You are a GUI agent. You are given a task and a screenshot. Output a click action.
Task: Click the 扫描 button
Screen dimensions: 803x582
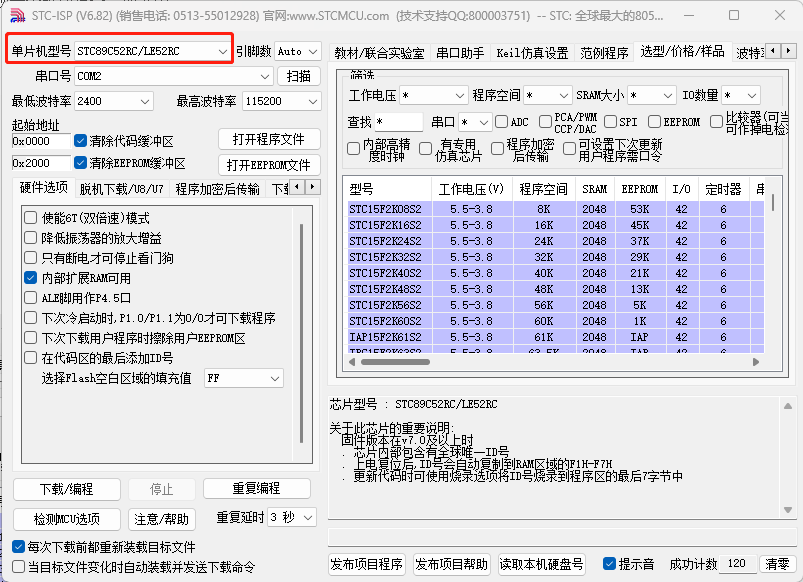pyautogui.click(x=299, y=76)
